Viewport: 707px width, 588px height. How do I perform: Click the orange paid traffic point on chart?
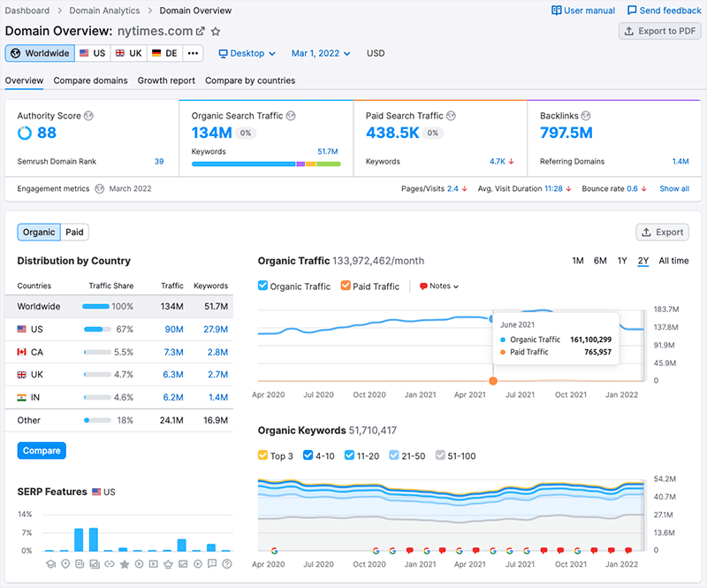tap(493, 381)
